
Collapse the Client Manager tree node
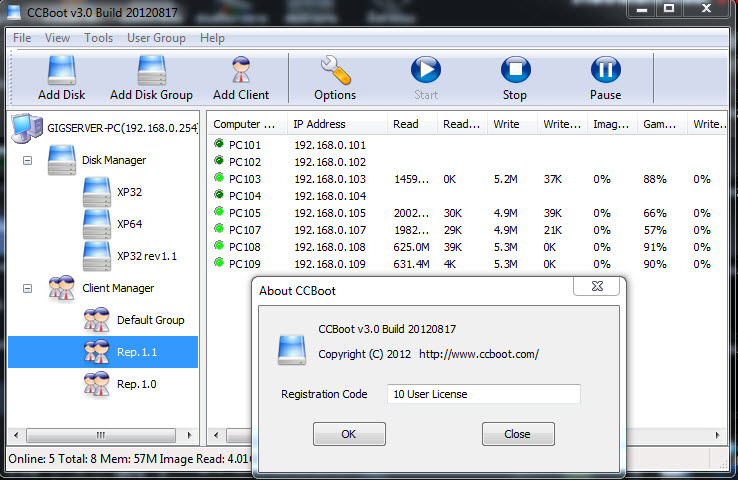coord(27,288)
